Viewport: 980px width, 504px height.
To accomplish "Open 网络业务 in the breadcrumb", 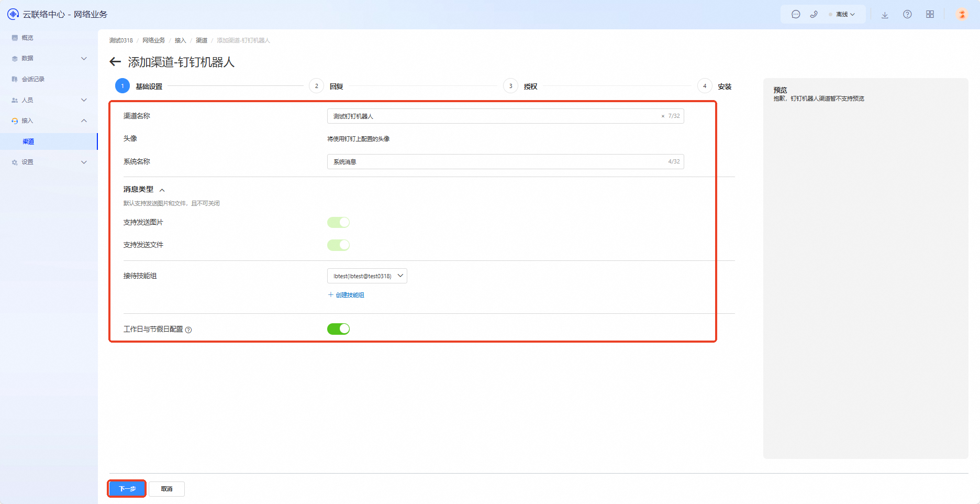I will tap(154, 40).
